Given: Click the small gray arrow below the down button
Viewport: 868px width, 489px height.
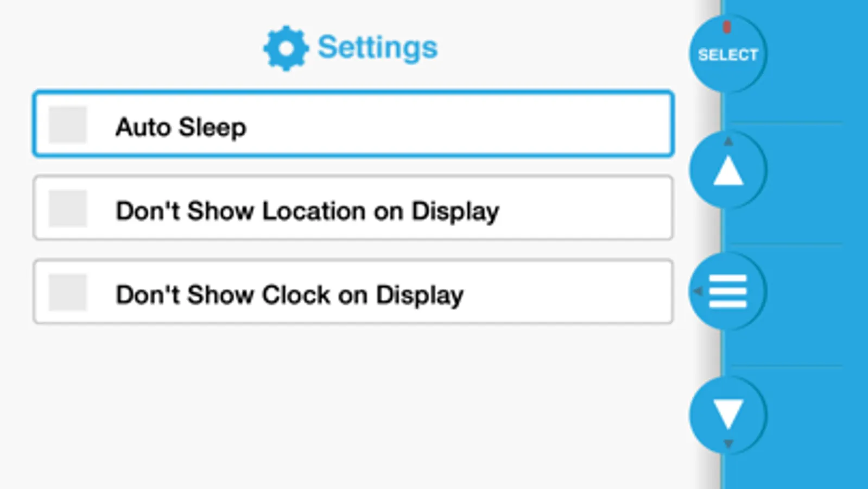Looking at the screenshot, I should (x=728, y=443).
